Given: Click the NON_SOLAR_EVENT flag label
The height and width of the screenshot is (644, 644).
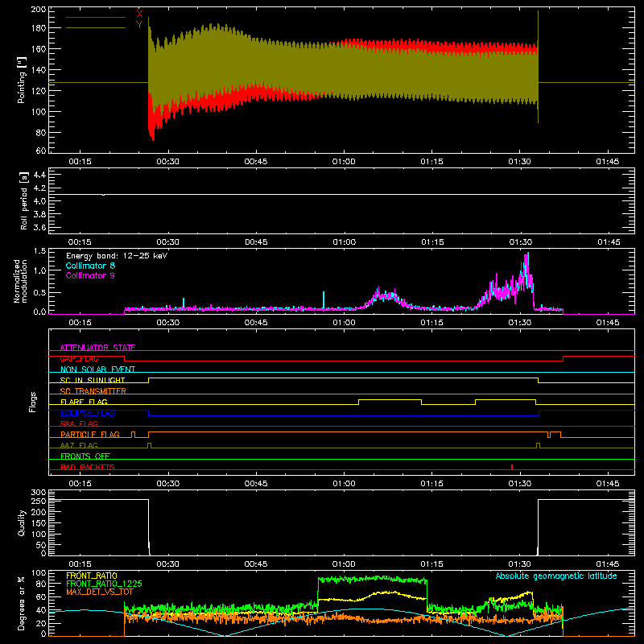Looking at the screenshot, I should [97, 369].
